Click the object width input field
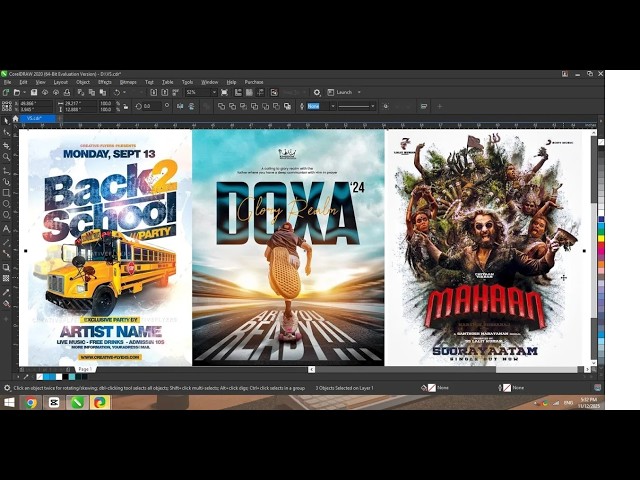The image size is (640, 480). pos(81,104)
